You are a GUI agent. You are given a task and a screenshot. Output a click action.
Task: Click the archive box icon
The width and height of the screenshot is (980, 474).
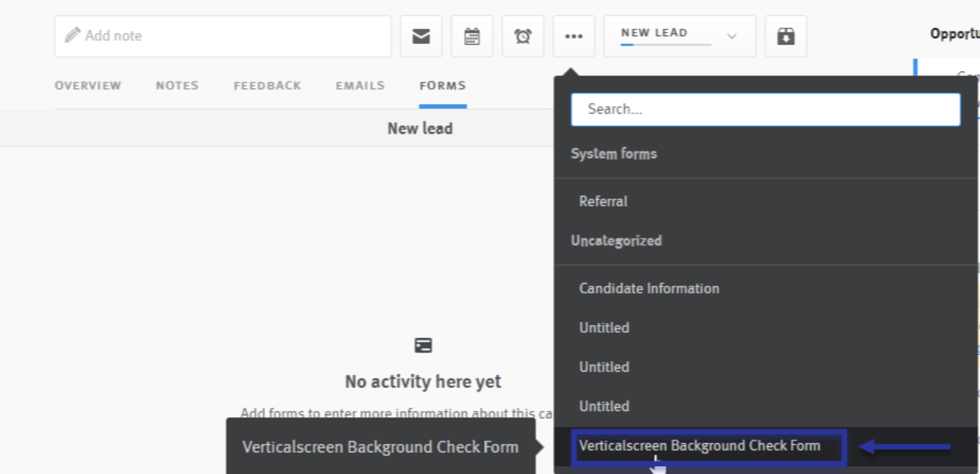coord(785,37)
